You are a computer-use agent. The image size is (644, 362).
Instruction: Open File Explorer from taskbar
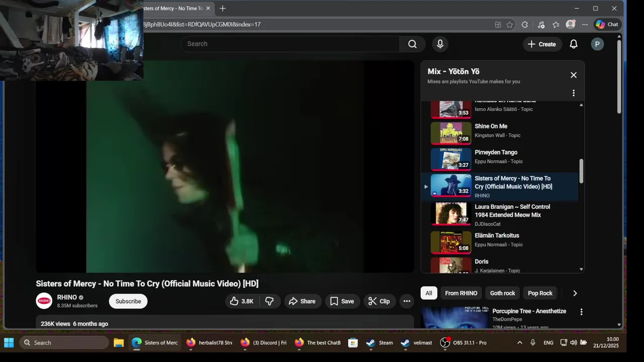coord(119,343)
